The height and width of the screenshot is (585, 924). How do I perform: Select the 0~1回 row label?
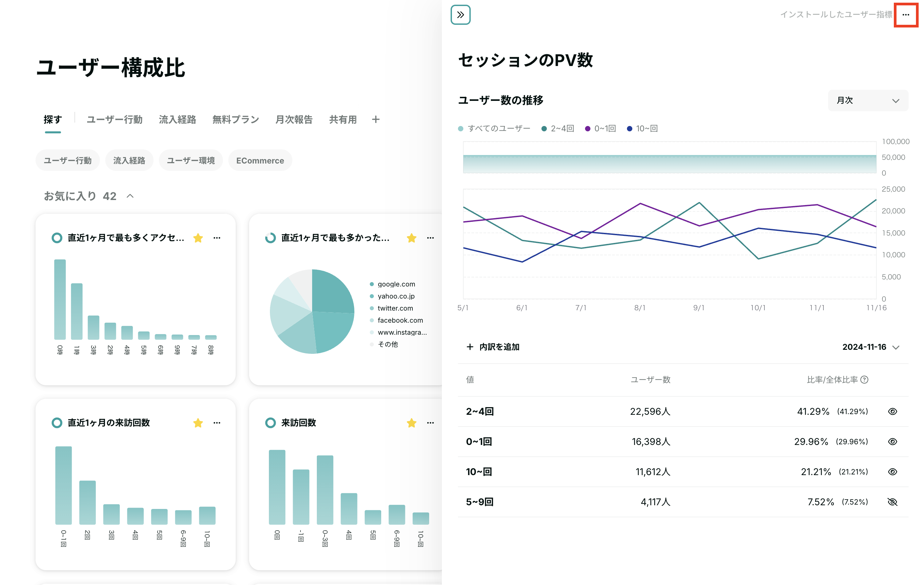(479, 442)
